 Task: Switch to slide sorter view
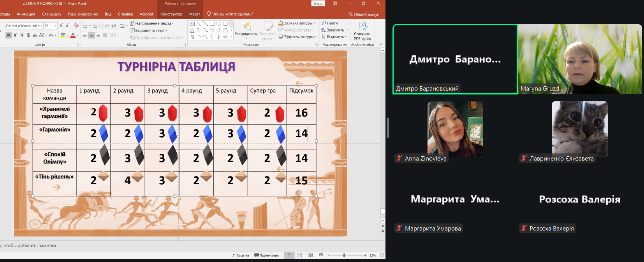[x=299, y=255]
